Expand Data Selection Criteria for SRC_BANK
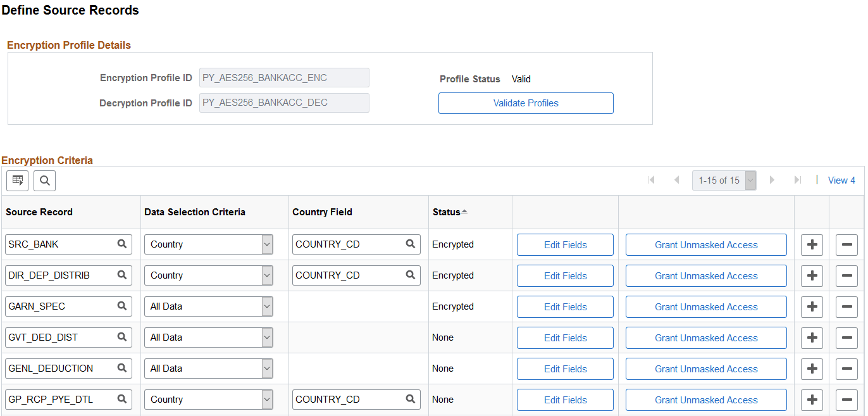868x416 pixels. (209, 244)
